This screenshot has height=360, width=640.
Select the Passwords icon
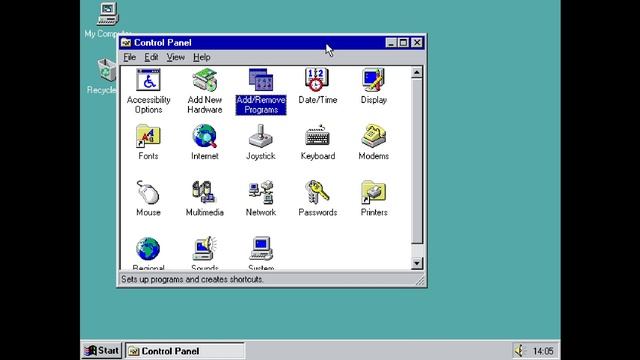coord(317,192)
